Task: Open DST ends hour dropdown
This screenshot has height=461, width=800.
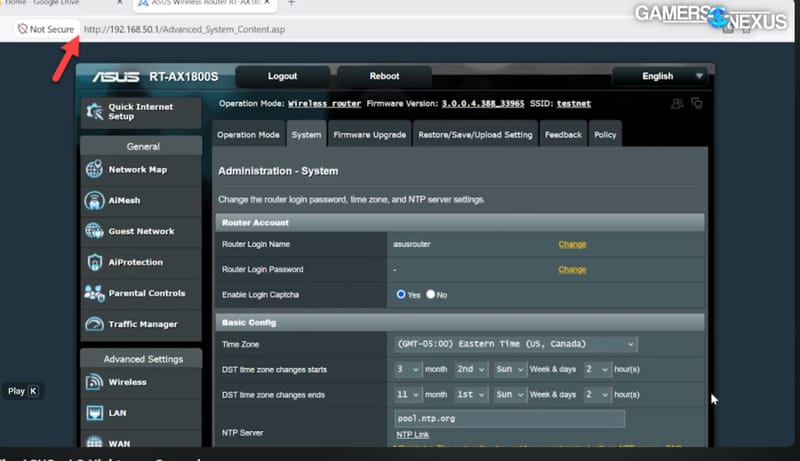Action: point(596,395)
